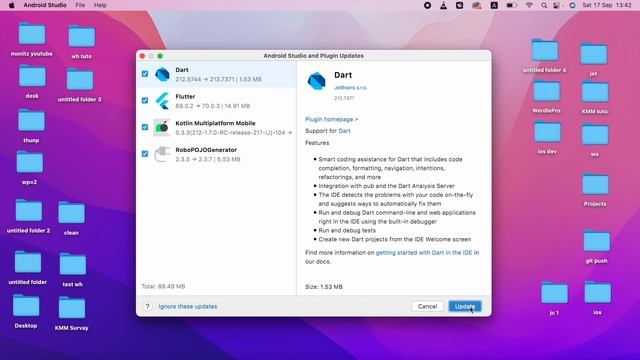The image size is (640, 360).
Task: Open the help question mark button
Action: 147,306
